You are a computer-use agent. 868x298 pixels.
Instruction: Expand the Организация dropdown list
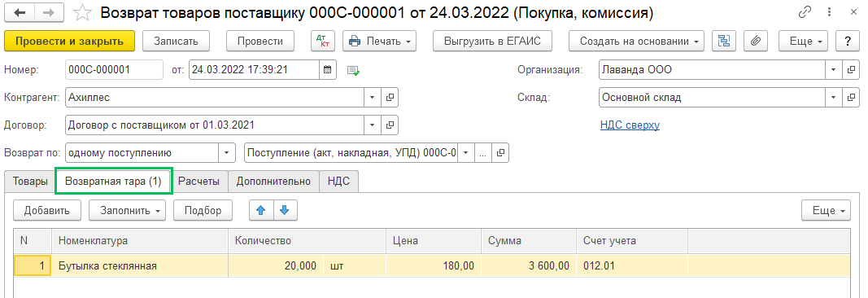834,70
